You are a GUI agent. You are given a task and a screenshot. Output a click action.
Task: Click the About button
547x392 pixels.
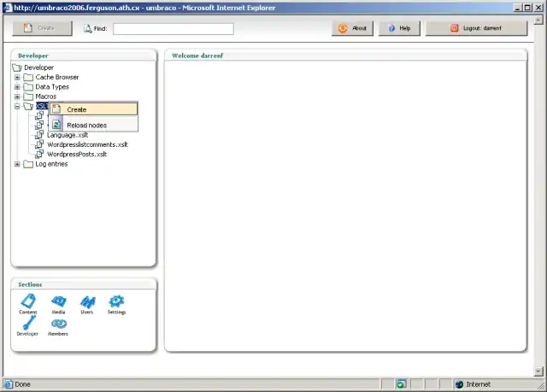click(x=352, y=28)
